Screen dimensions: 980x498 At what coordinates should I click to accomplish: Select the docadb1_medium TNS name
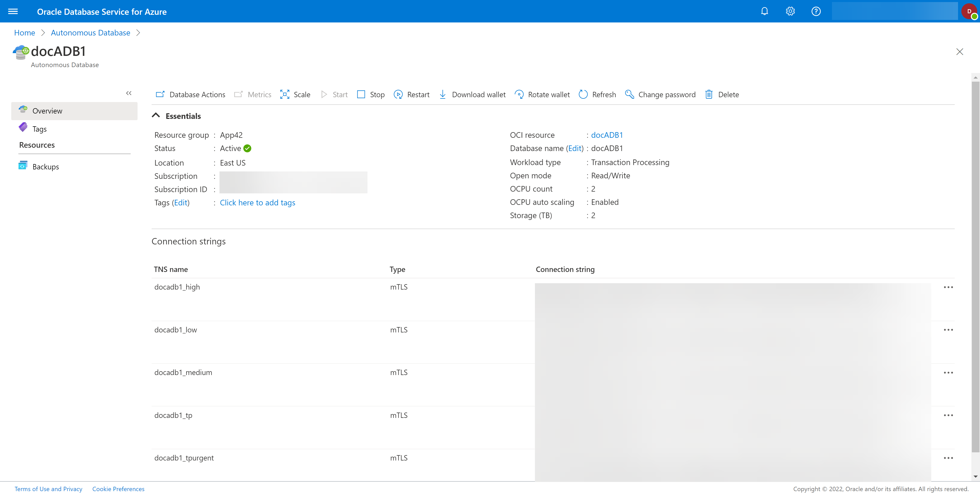click(x=183, y=372)
